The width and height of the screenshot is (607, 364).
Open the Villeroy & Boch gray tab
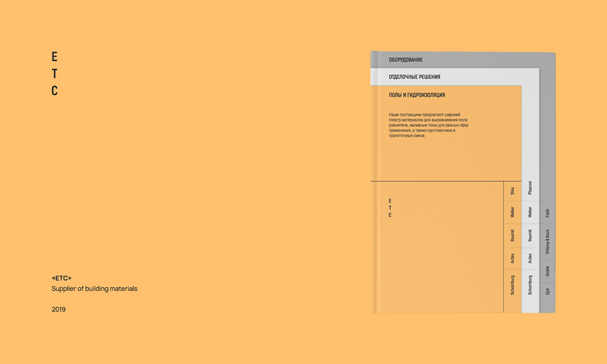(x=548, y=242)
